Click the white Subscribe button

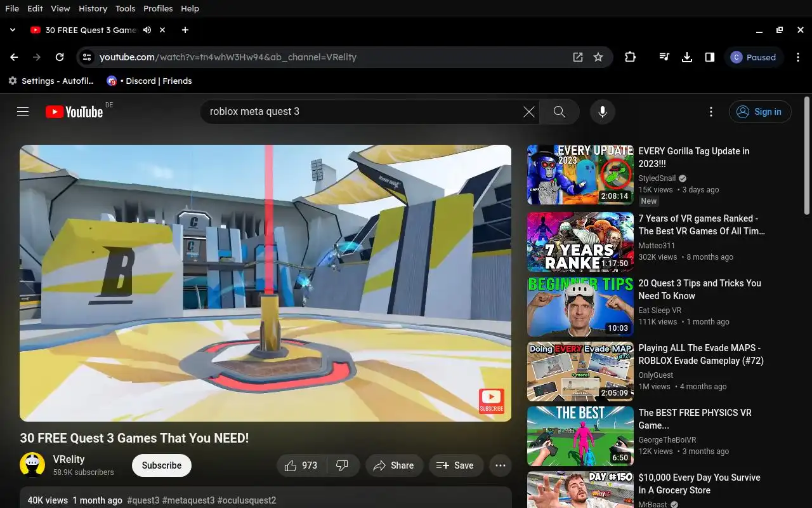162,465
